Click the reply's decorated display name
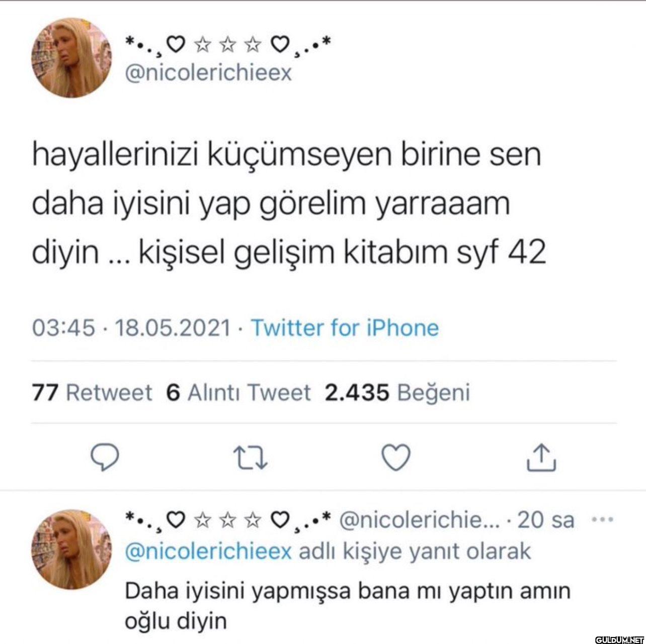 coord(228,519)
